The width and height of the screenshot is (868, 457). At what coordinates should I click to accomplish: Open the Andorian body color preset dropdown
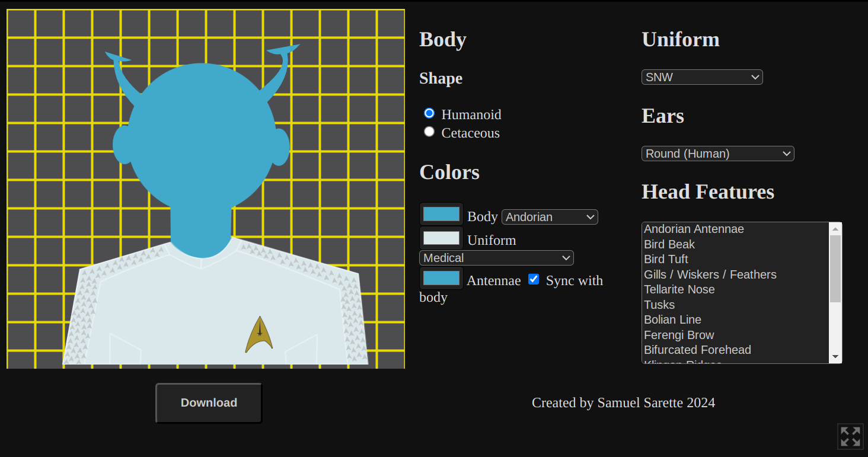pos(550,217)
